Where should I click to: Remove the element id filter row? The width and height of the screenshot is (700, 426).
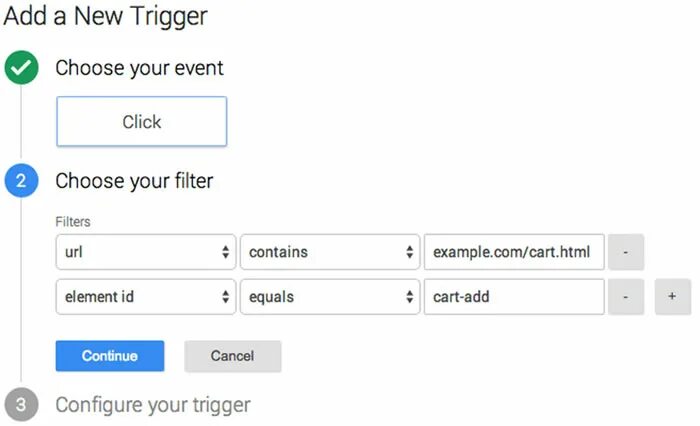626,297
